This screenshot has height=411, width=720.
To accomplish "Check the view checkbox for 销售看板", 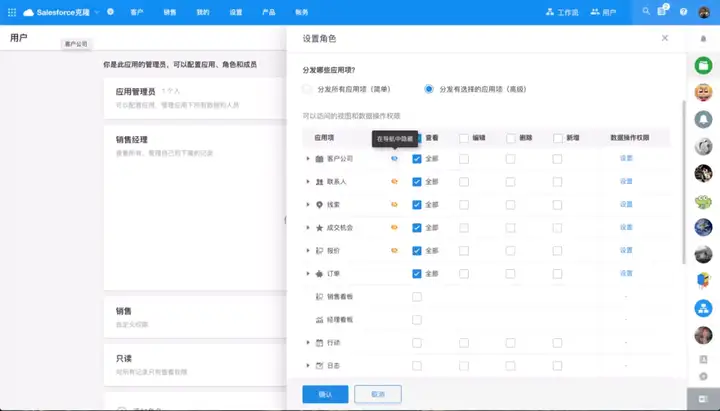I will 416,297.
